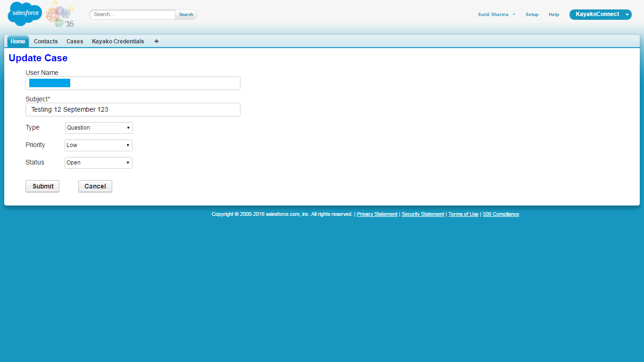The image size is (644, 362).
Task: Click the fireworks '16 seasonal logo
Action: click(x=60, y=14)
